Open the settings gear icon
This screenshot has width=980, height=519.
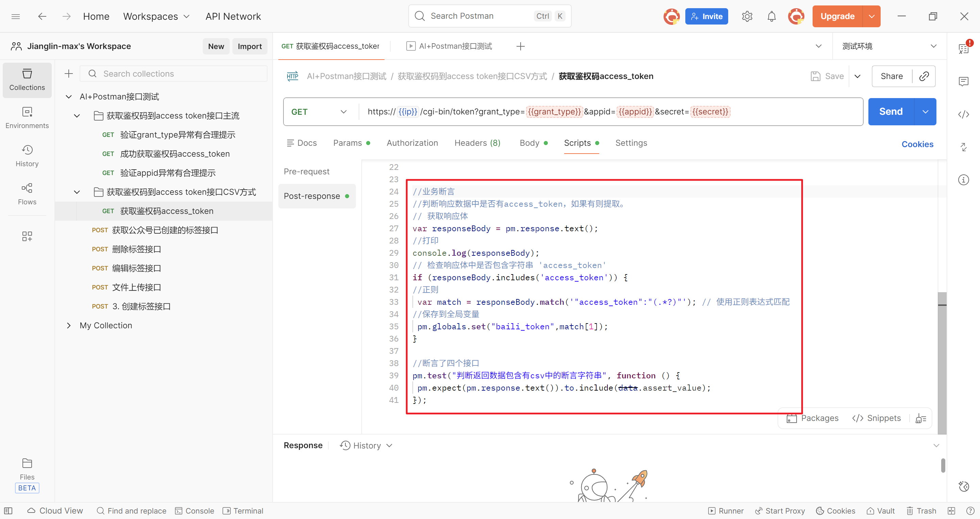(747, 16)
